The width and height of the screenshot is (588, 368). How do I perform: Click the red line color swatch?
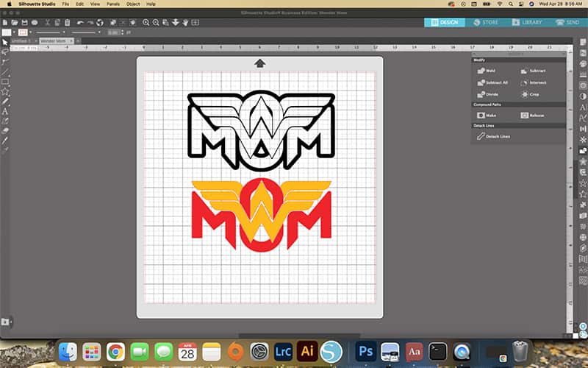(23, 32)
